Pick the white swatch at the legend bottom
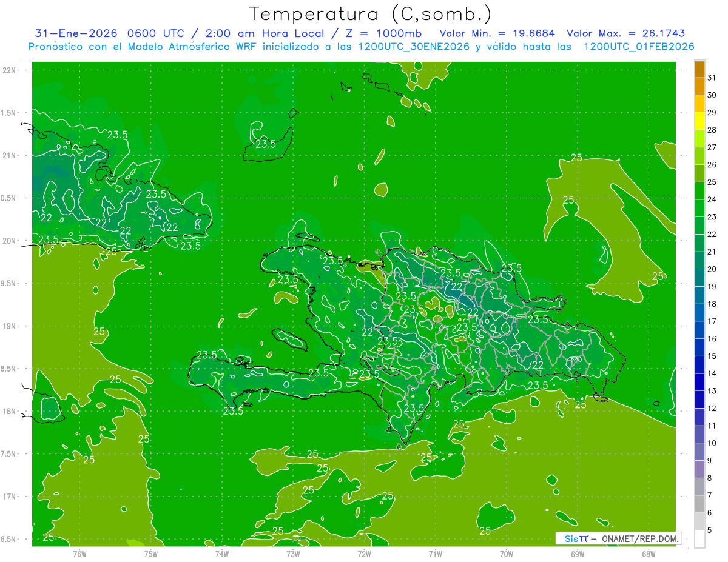 click(699, 539)
